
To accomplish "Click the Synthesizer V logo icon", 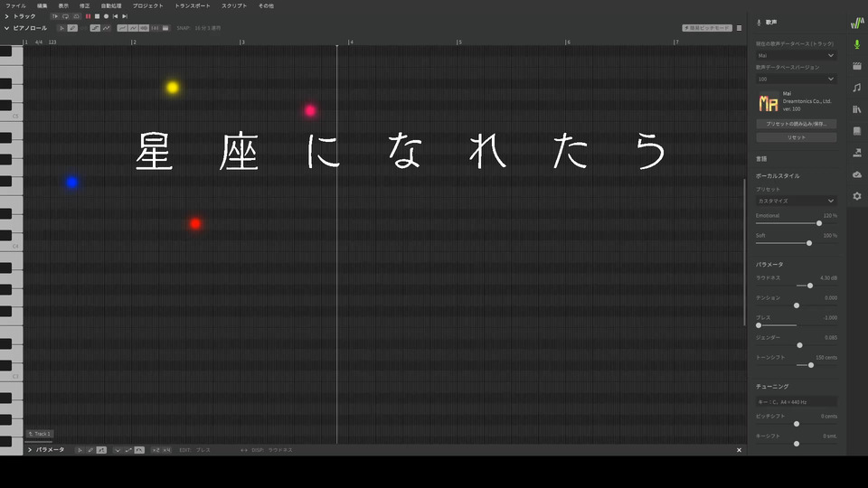I will (857, 23).
